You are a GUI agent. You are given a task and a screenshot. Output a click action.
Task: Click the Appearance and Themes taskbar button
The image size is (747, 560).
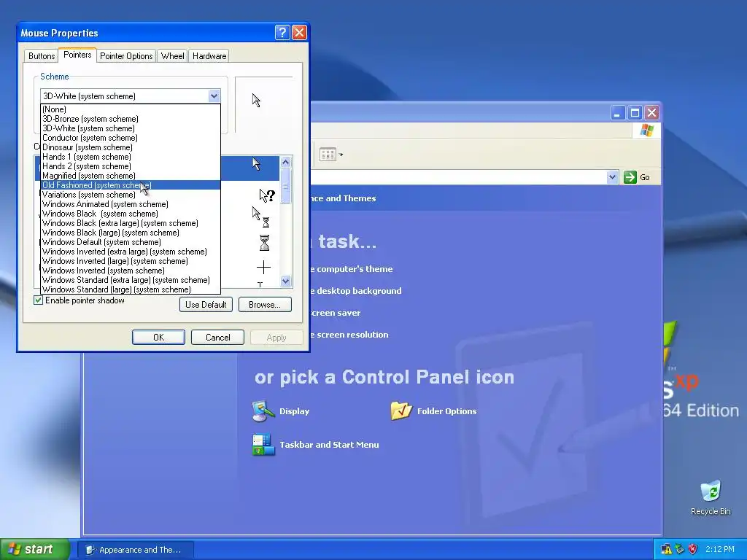pyautogui.click(x=135, y=550)
